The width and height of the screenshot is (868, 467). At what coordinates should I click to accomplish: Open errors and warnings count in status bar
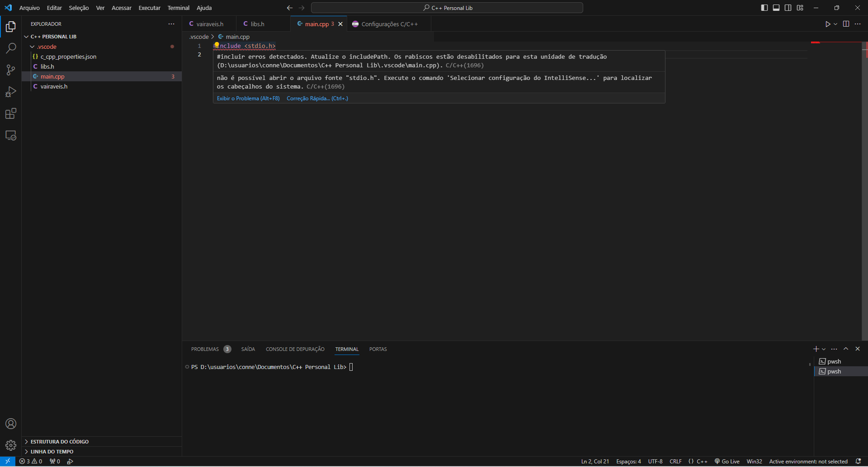[x=31, y=461]
